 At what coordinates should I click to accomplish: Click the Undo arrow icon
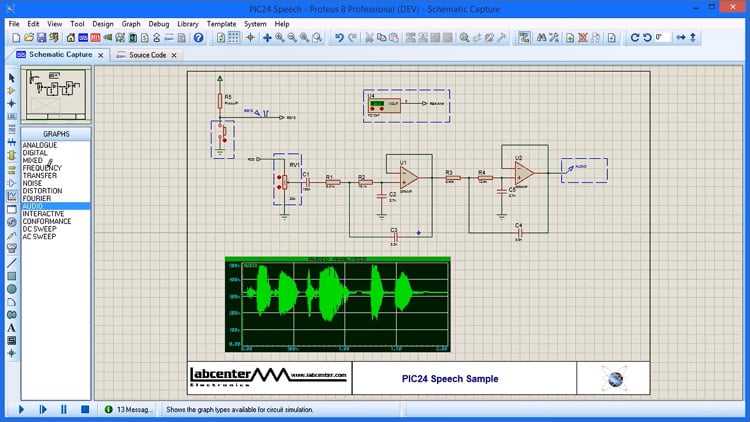click(340, 38)
